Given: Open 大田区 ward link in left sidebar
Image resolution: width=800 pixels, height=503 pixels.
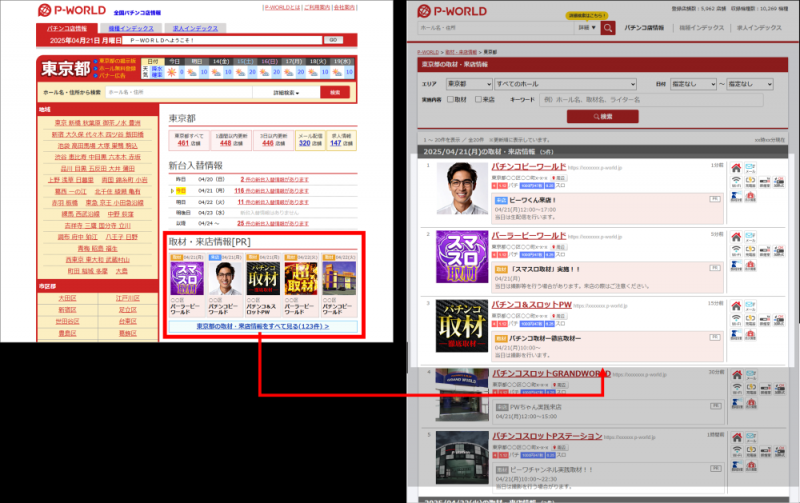Looking at the screenshot, I should click(67, 298).
